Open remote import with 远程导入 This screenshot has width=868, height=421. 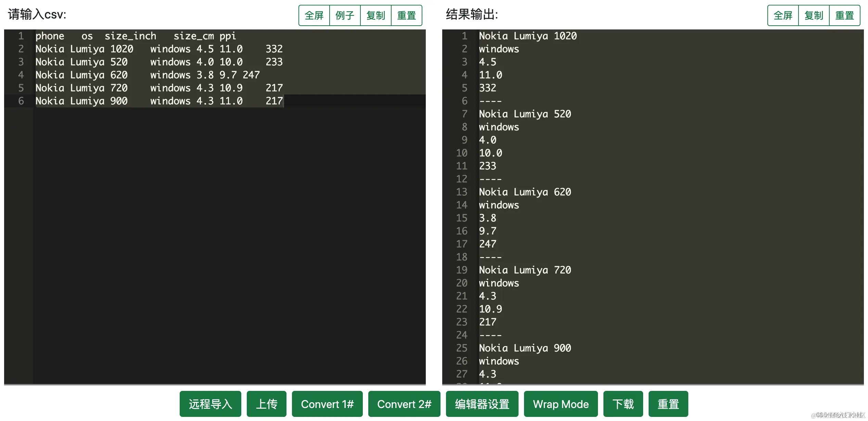[x=210, y=404]
